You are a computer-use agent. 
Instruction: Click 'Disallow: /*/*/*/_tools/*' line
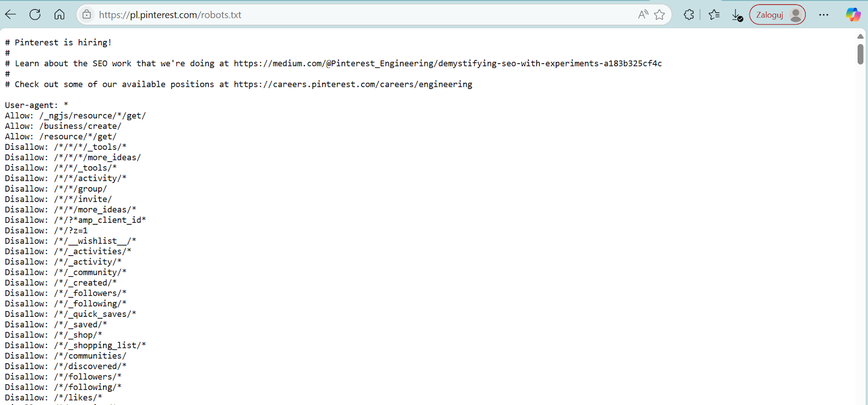click(66, 147)
